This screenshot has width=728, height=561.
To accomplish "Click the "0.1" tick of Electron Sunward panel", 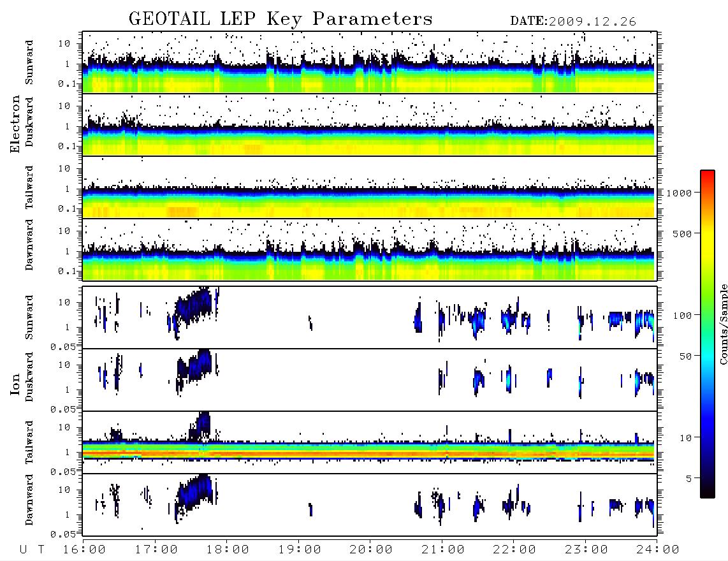I will click(67, 84).
